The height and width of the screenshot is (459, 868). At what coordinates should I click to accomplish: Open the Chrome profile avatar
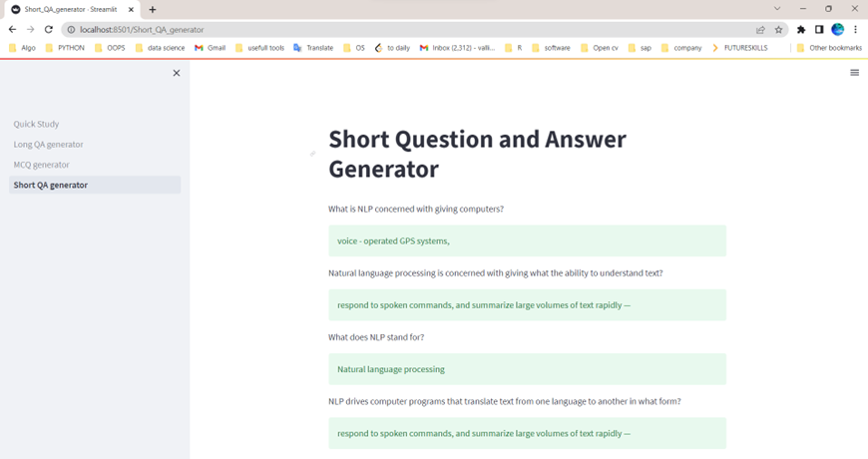[837, 29]
